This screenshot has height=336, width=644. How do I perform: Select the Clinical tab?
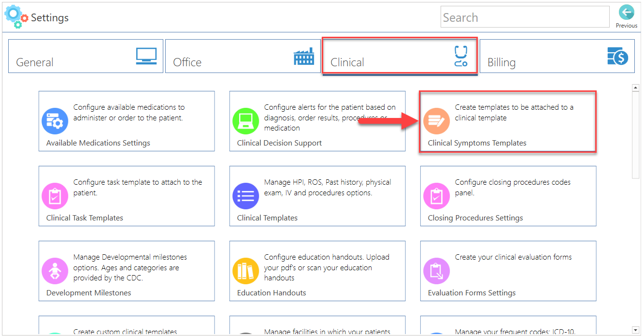pos(400,56)
